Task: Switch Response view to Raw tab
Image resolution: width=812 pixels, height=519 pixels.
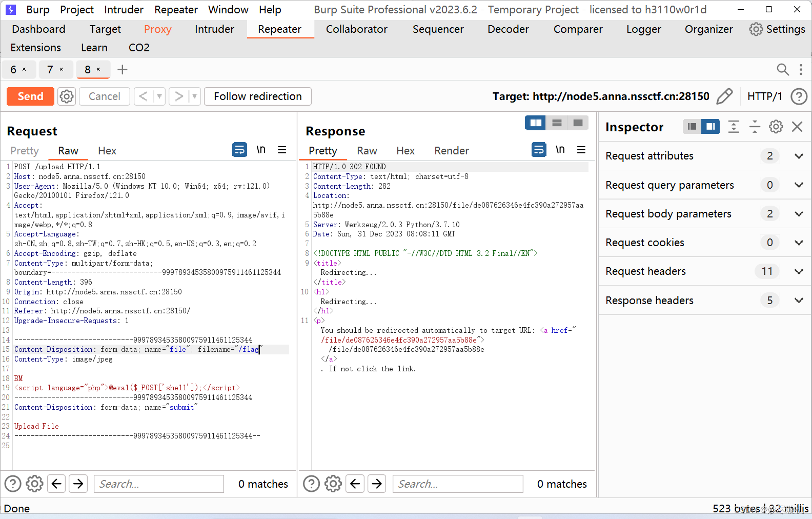Action: (x=367, y=151)
